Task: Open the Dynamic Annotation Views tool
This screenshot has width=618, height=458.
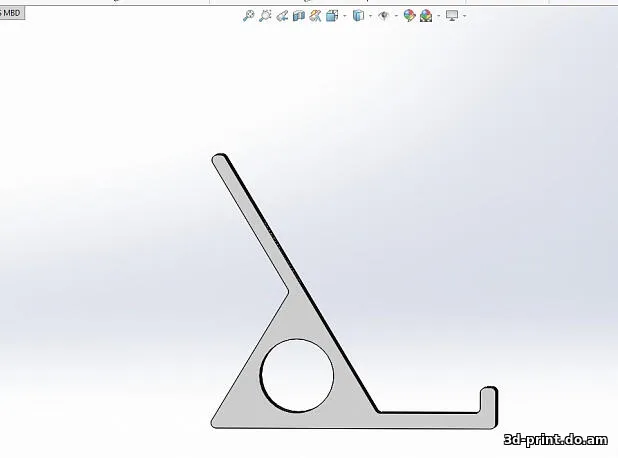Action: [315, 16]
